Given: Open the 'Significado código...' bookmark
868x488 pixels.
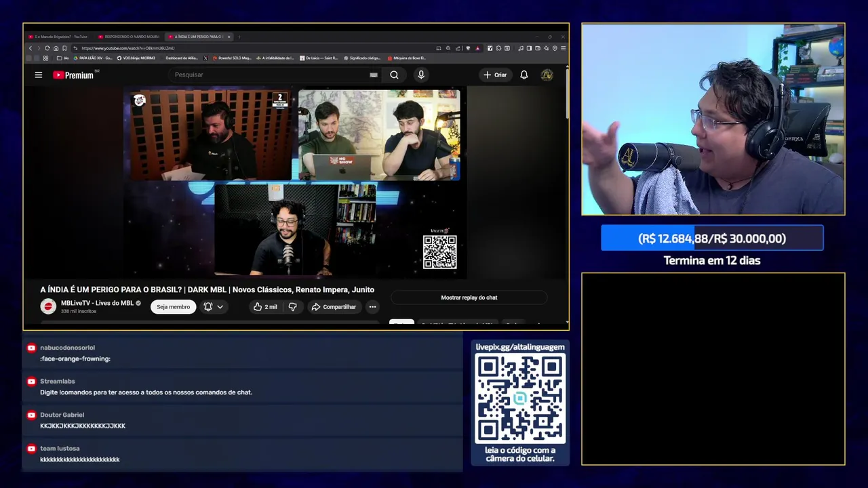Looking at the screenshot, I should pos(362,58).
